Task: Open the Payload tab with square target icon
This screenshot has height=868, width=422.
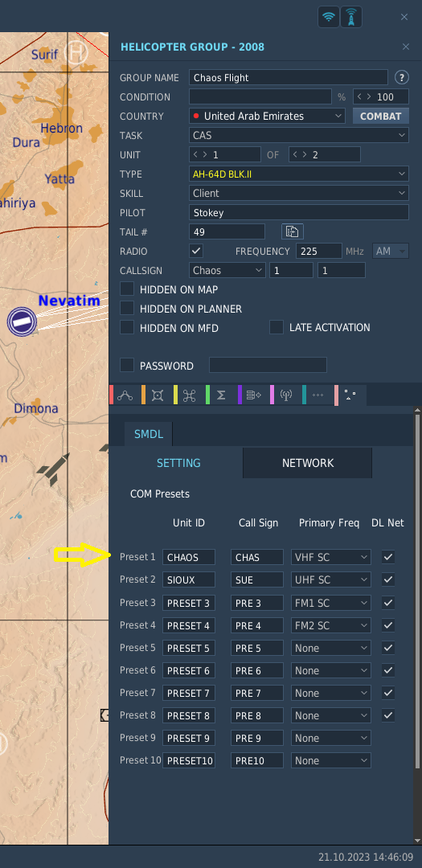Action: pyautogui.click(x=158, y=395)
